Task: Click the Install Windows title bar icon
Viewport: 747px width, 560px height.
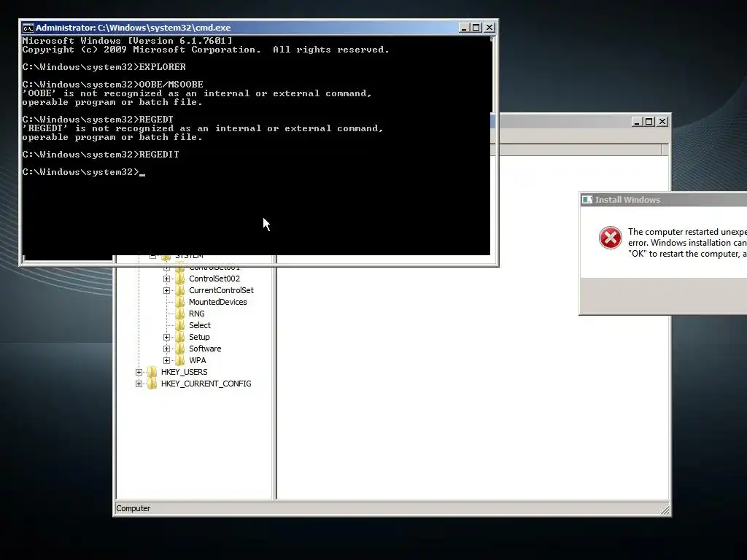Action: (x=587, y=200)
